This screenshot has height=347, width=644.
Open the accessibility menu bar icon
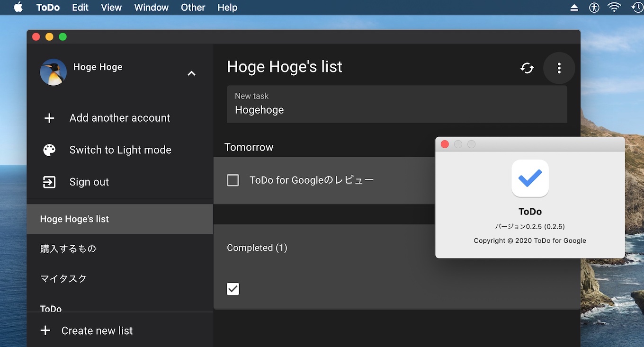[594, 8]
